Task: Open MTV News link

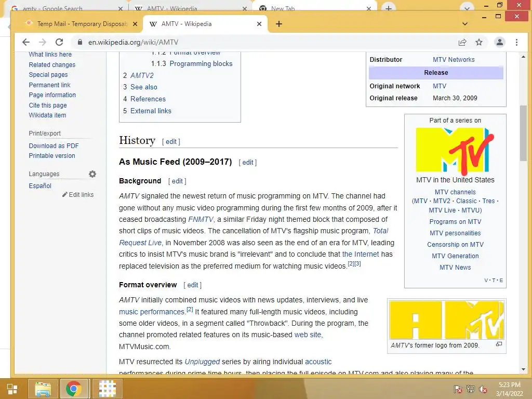Action: coord(455,267)
